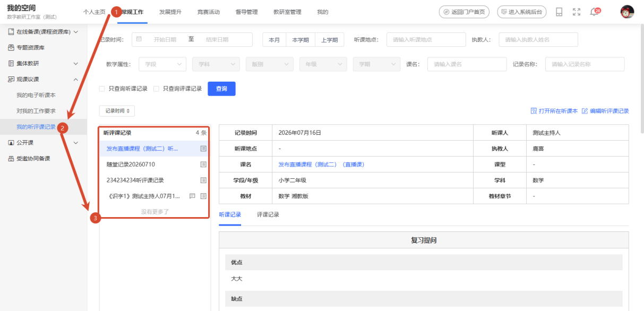Check 只查询评课记录 checkbox
Image resolution: width=644 pixels, height=311 pixels.
click(x=156, y=89)
